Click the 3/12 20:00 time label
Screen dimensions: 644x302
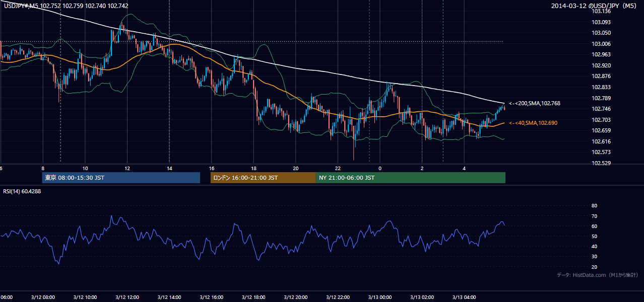tap(295, 297)
